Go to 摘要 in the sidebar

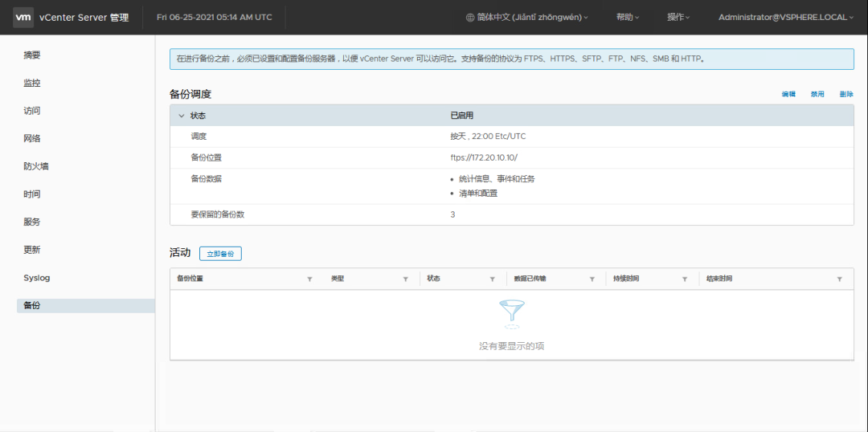click(x=32, y=55)
